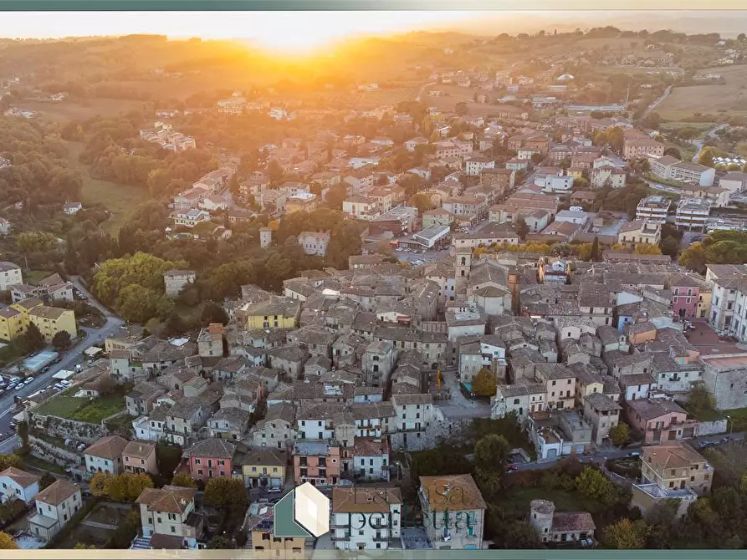Click the large orange-roofed villa at bottom right
The image size is (747, 560).
(x=676, y=466)
